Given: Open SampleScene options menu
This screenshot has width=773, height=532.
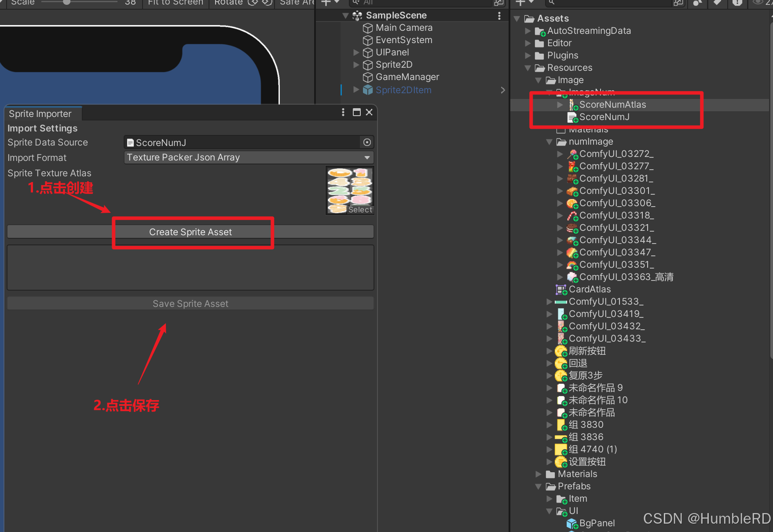Looking at the screenshot, I should pos(499,16).
